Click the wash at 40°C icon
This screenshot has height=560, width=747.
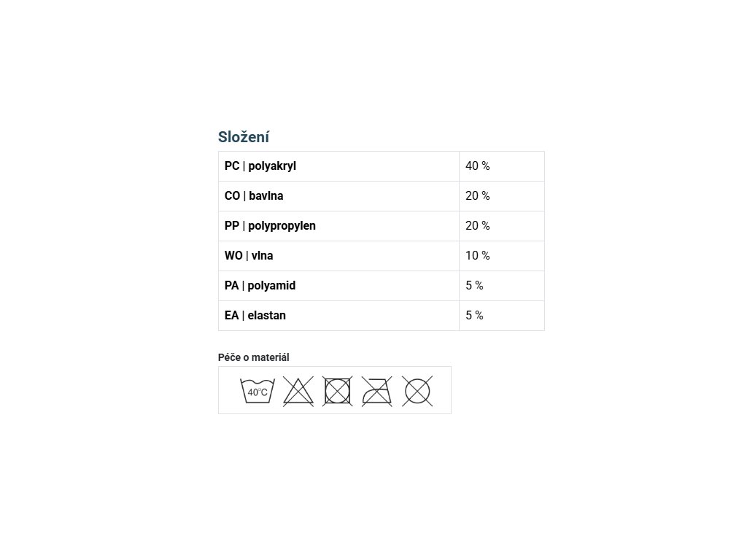(x=258, y=391)
